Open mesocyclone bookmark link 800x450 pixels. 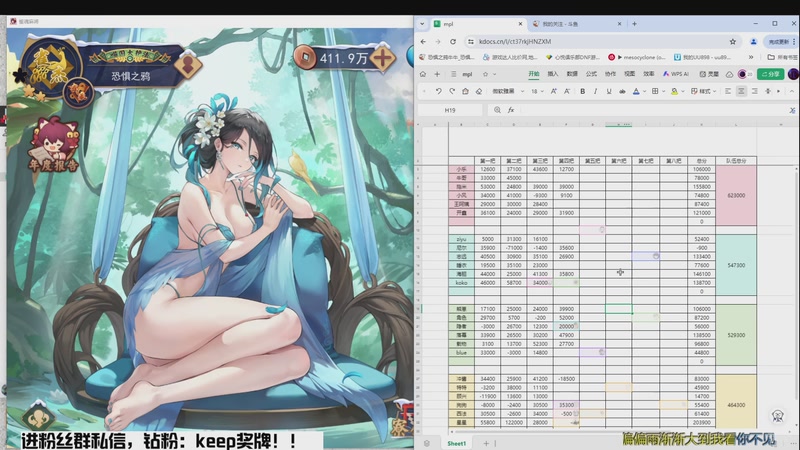tap(637, 57)
